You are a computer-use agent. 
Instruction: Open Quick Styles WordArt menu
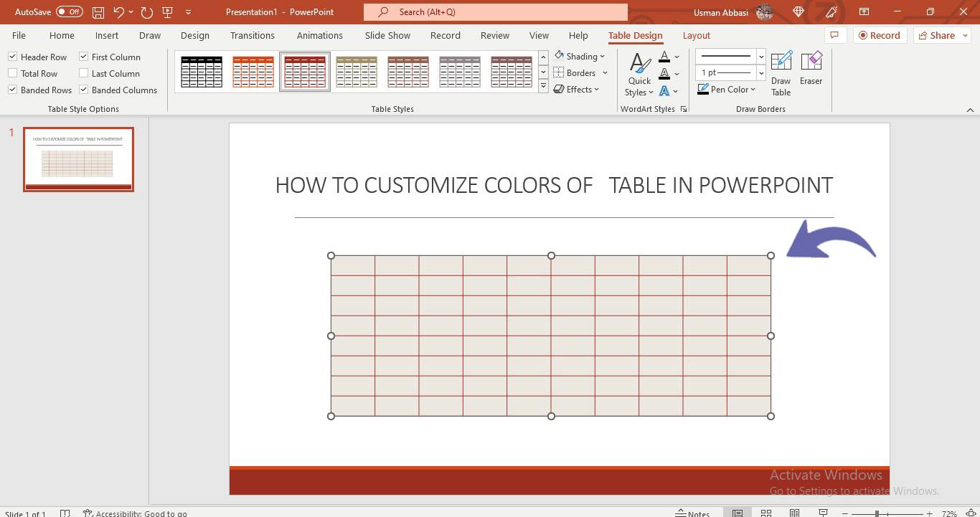[639, 74]
